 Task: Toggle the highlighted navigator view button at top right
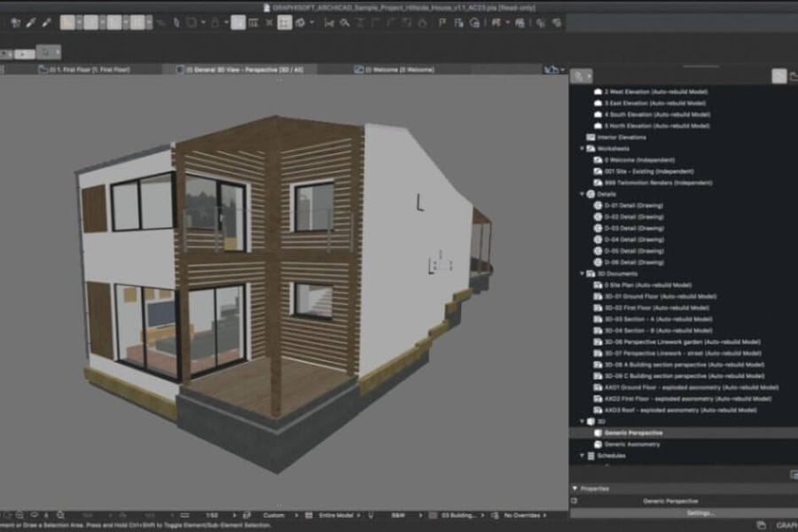(778, 76)
